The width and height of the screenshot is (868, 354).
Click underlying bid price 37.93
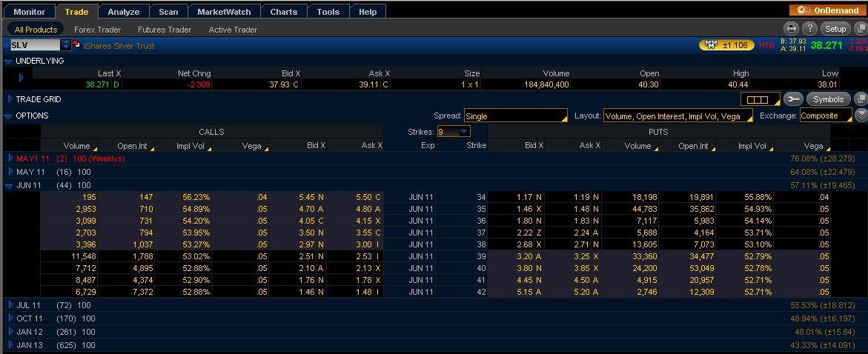tap(279, 84)
